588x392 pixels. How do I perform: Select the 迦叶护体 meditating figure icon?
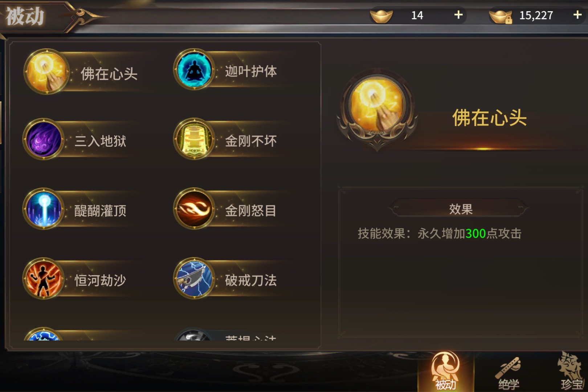[194, 69]
